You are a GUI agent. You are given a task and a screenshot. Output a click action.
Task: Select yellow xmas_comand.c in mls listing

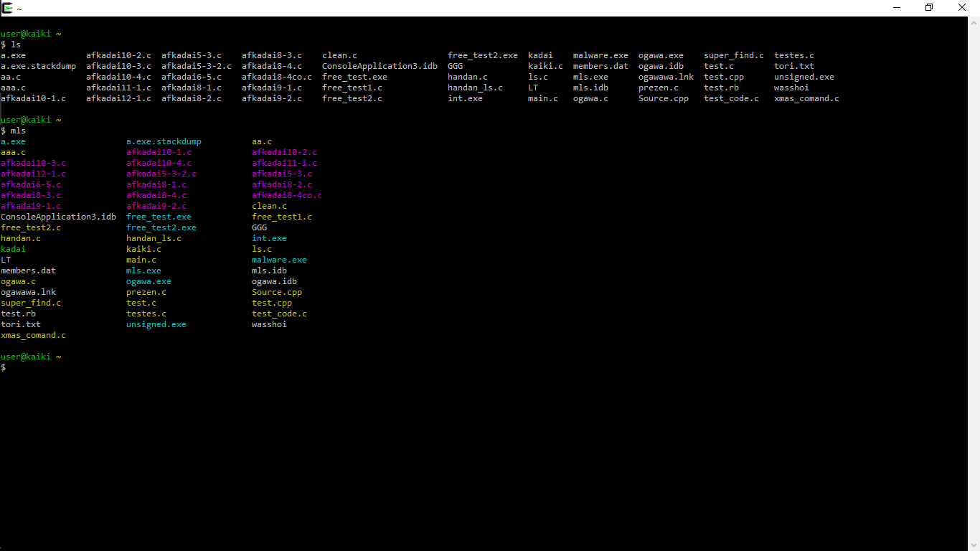click(33, 335)
